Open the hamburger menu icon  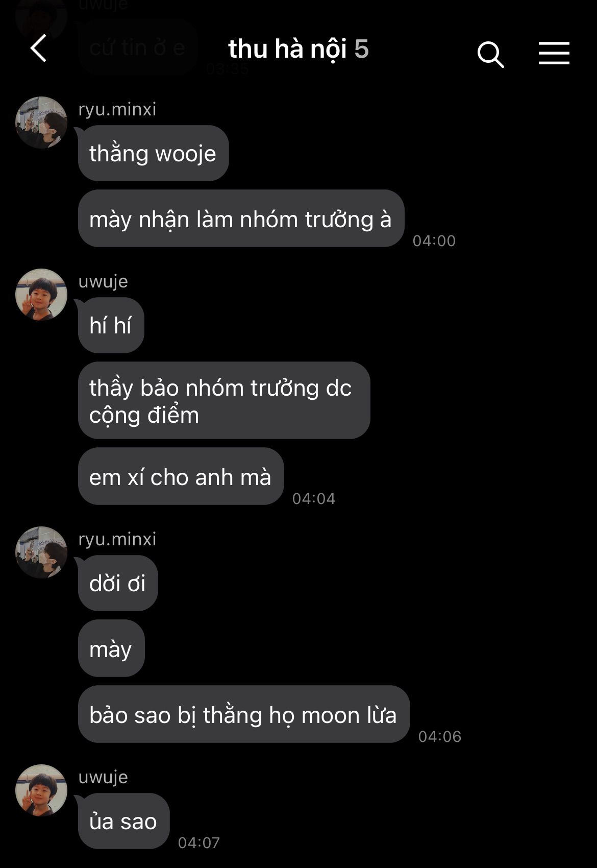(x=554, y=53)
